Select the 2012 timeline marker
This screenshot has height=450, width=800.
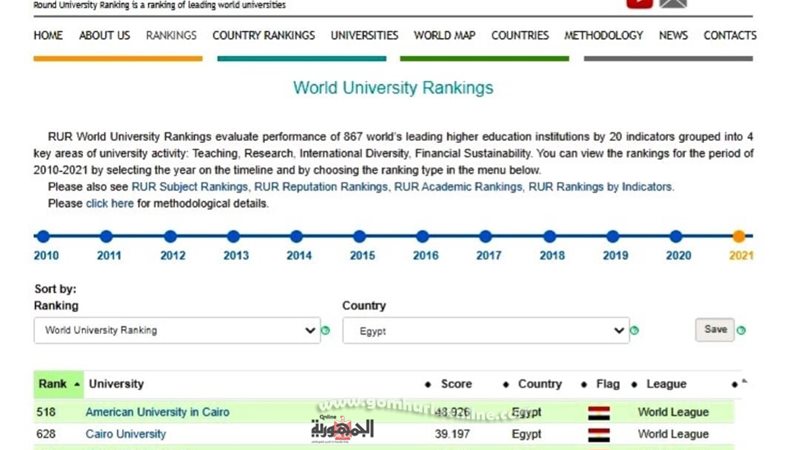click(x=170, y=236)
